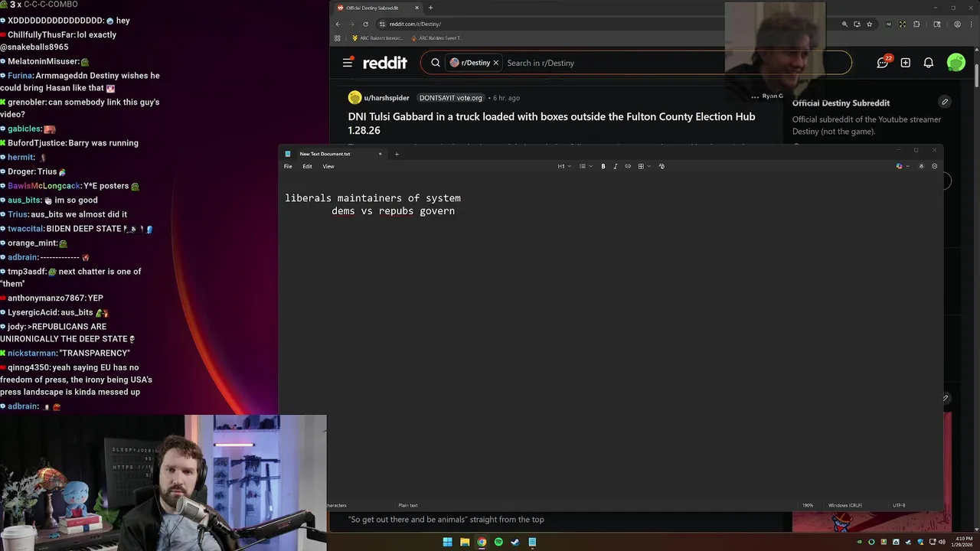Open volume control in system tray
980x551 pixels.
point(942,542)
